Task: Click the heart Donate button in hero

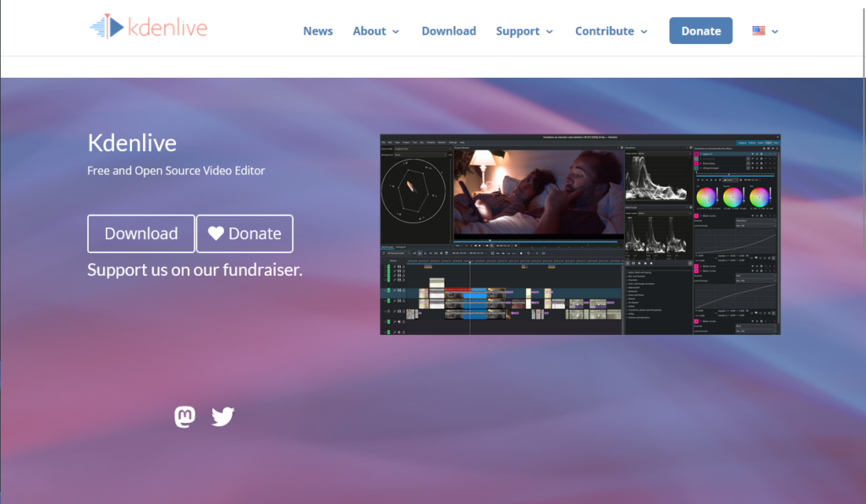Action: (244, 233)
